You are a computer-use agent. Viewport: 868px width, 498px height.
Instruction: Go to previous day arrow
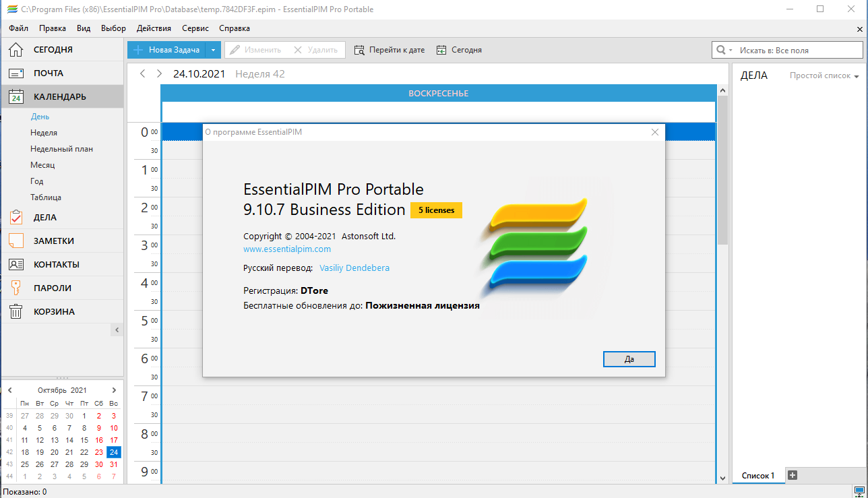[142, 73]
